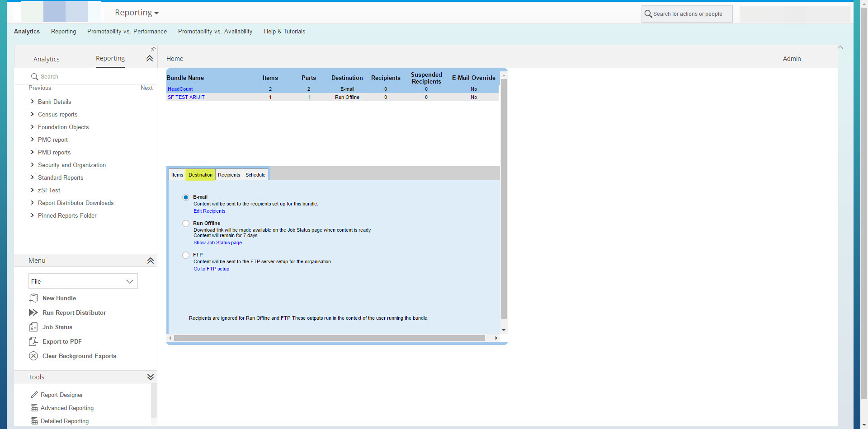Click the bundle panel vertical scrollbar
Viewport: 868px width, 429px height.
(x=504, y=199)
